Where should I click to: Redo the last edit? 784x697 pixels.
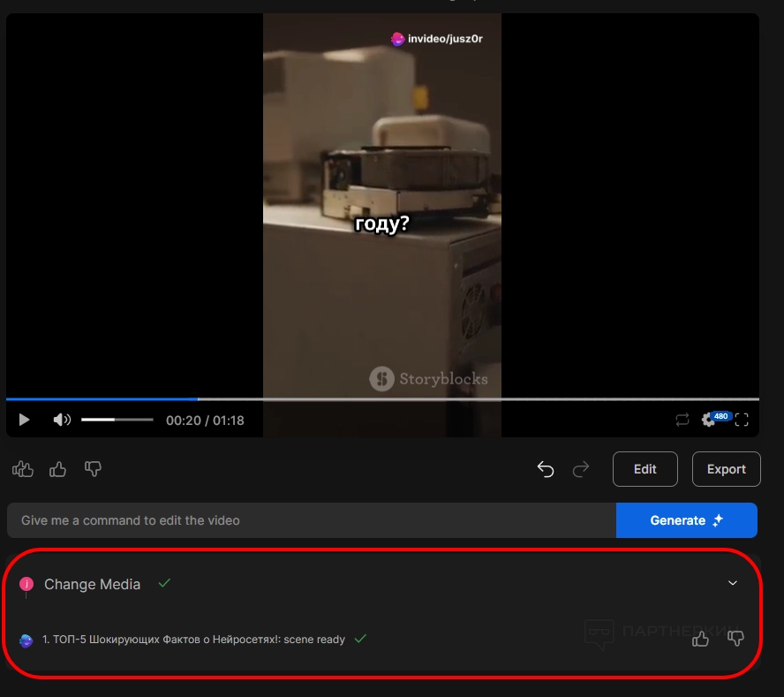tap(581, 469)
